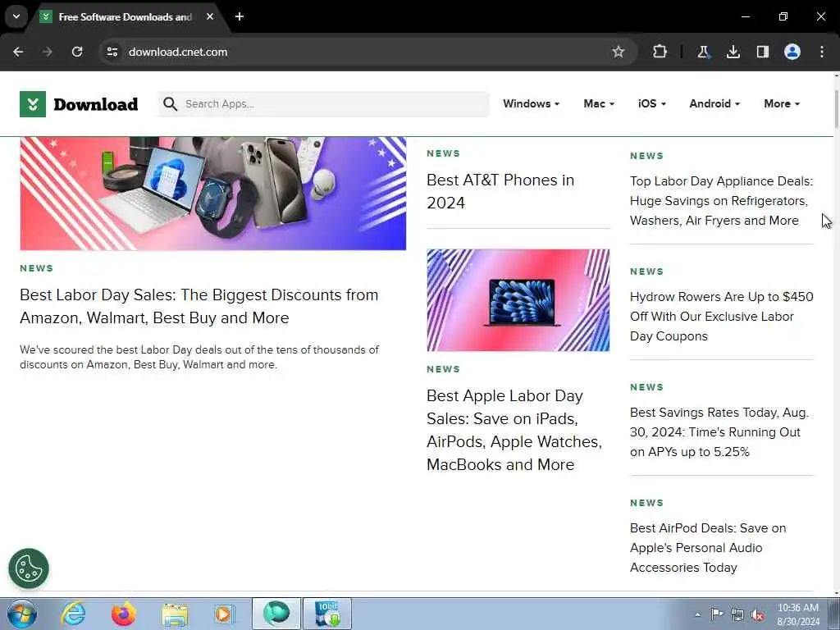
Task: Open Top Labor Day Appliance Deals link
Action: coord(721,201)
